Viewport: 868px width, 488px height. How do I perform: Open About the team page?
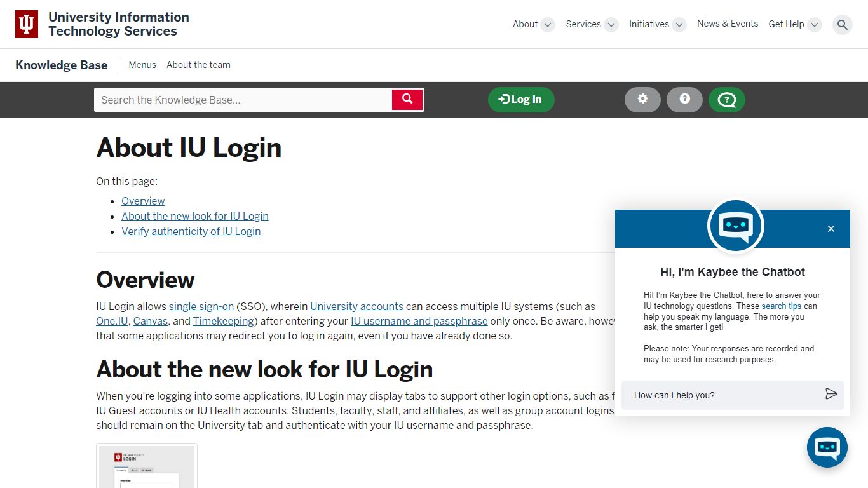(x=198, y=65)
